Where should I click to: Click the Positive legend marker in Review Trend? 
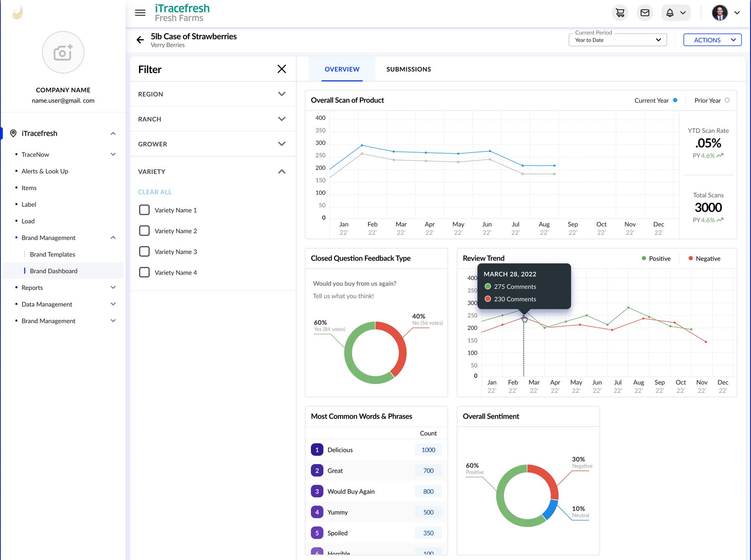tap(644, 259)
